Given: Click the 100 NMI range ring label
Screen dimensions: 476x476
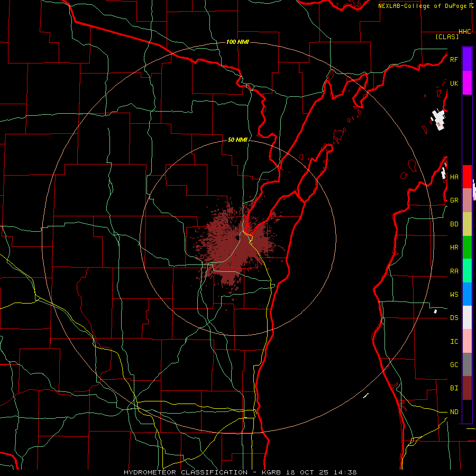Looking at the screenshot, I should click(237, 42).
